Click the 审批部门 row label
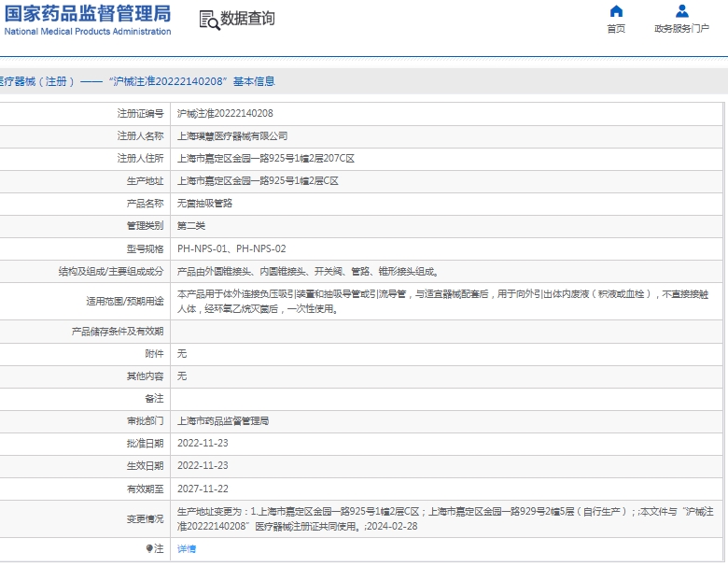Image resolution: width=728 pixels, height=567 pixels. tap(145, 421)
